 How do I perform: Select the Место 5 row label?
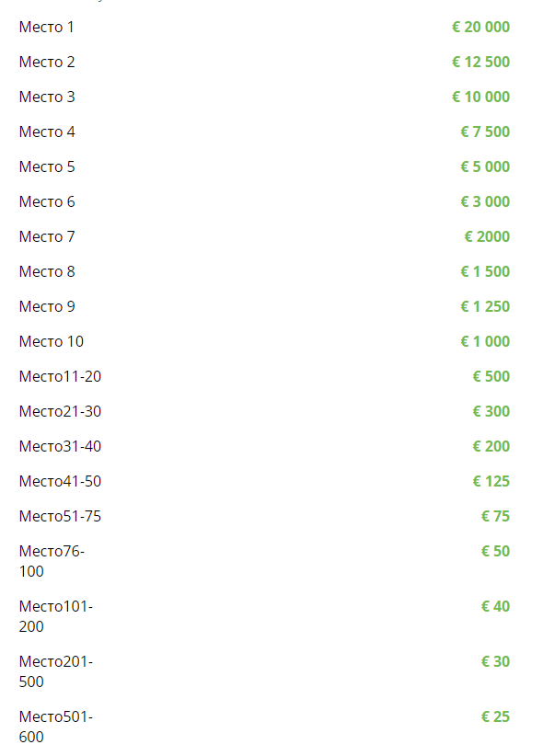click(x=47, y=166)
